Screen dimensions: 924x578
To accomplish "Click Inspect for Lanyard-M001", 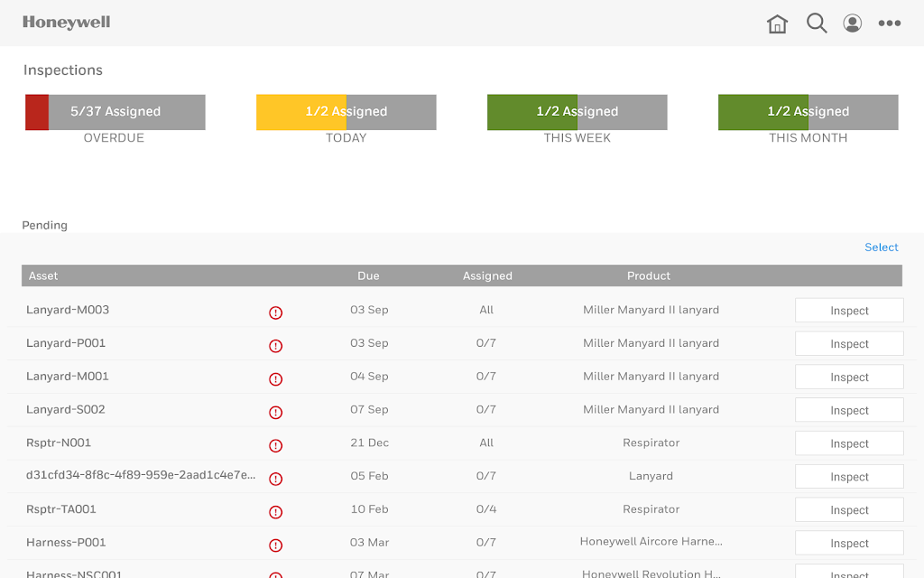I will pyautogui.click(x=849, y=377).
